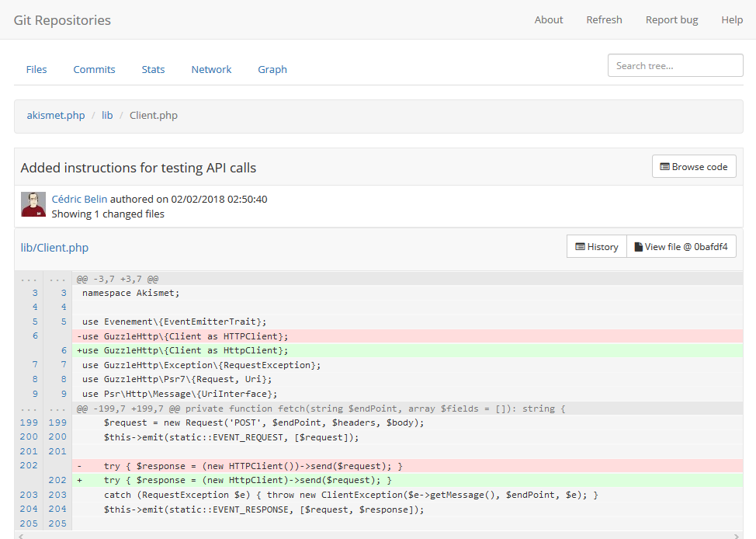Screen dimensions: 756x539
Task: Open the Graph tab
Action: pos(272,69)
